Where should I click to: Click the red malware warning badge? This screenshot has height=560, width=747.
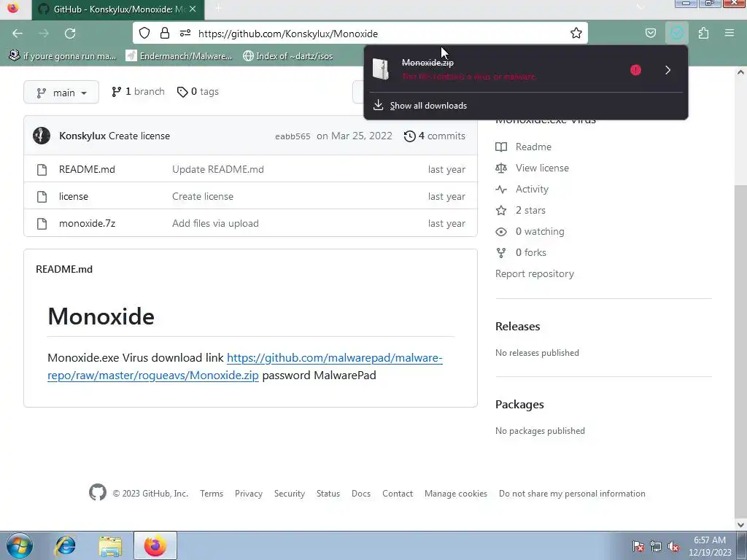tap(635, 70)
